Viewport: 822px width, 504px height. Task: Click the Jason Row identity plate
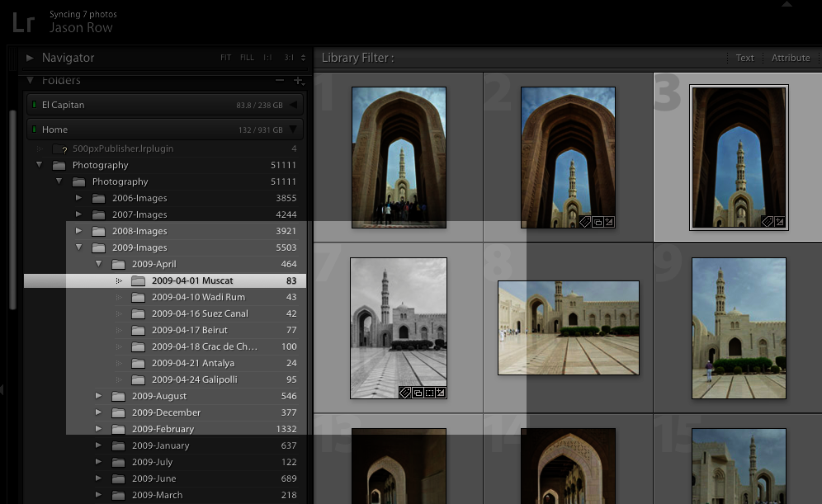(x=81, y=28)
